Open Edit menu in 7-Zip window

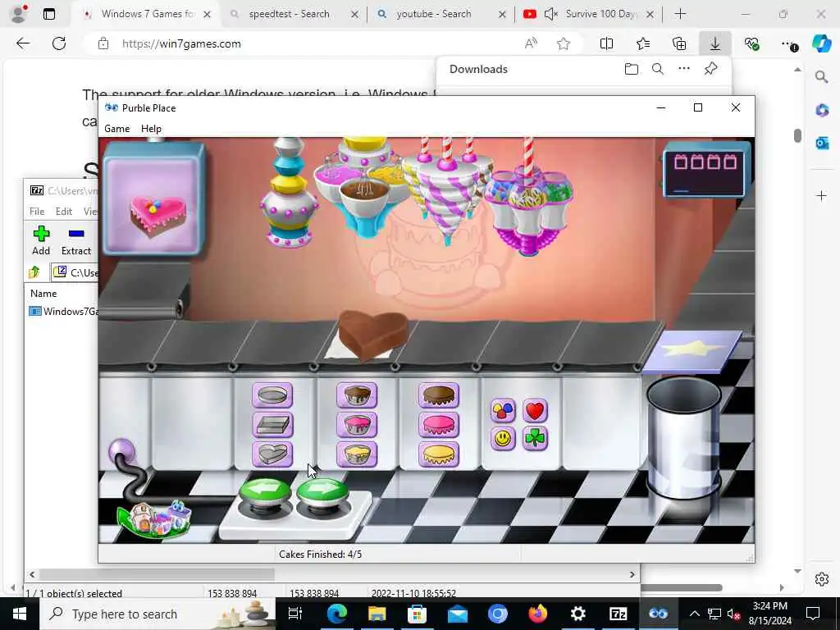click(x=64, y=211)
